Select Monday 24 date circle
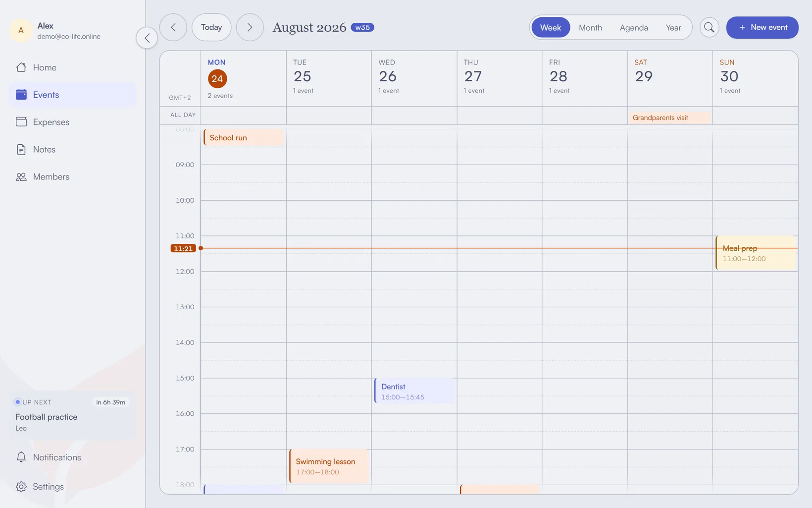 coord(217,78)
